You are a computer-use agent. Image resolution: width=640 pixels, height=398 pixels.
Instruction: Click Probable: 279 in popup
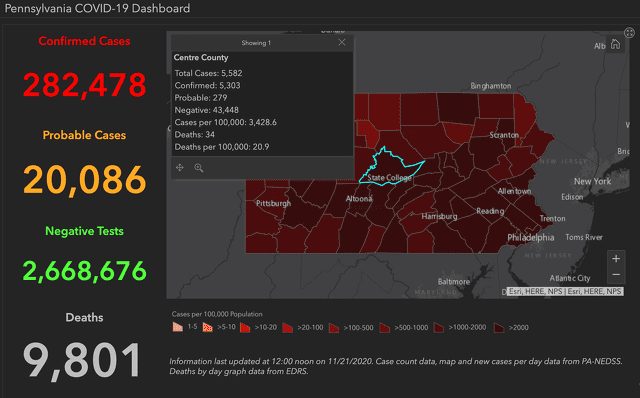[201, 98]
